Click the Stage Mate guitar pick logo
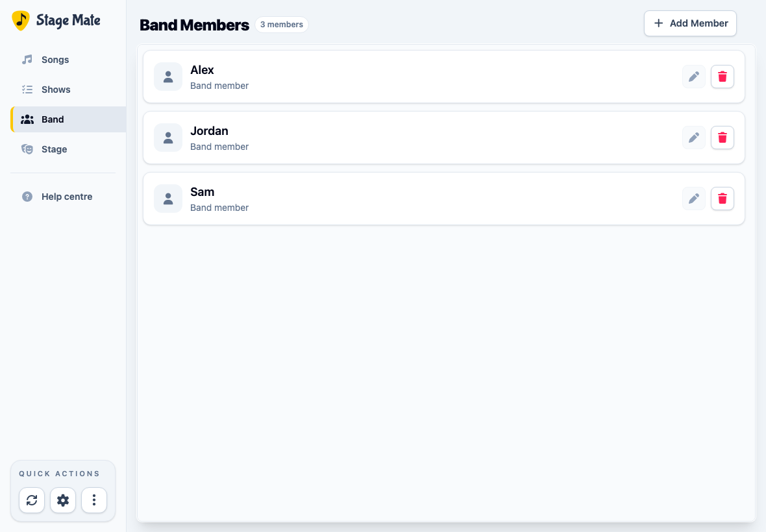 click(x=21, y=21)
